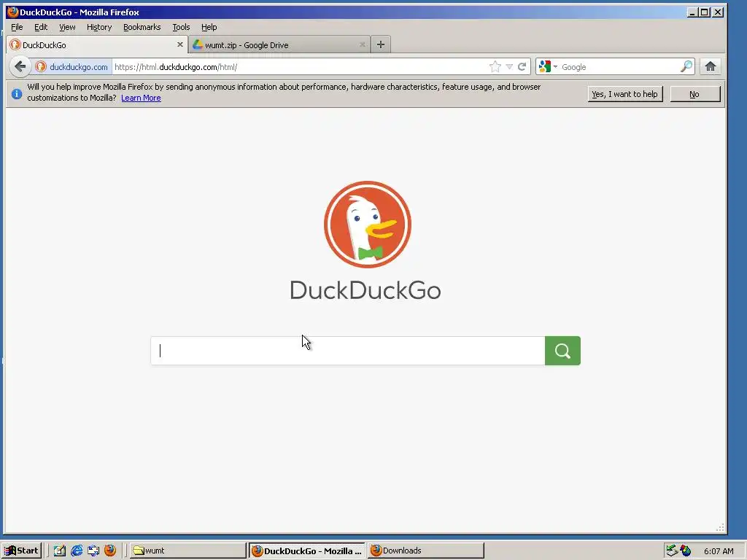
Task: Click the Learn More link
Action: pos(141,98)
